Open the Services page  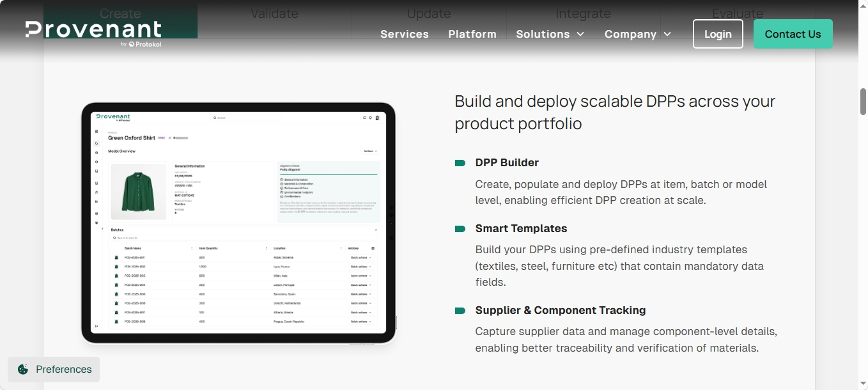click(x=405, y=34)
